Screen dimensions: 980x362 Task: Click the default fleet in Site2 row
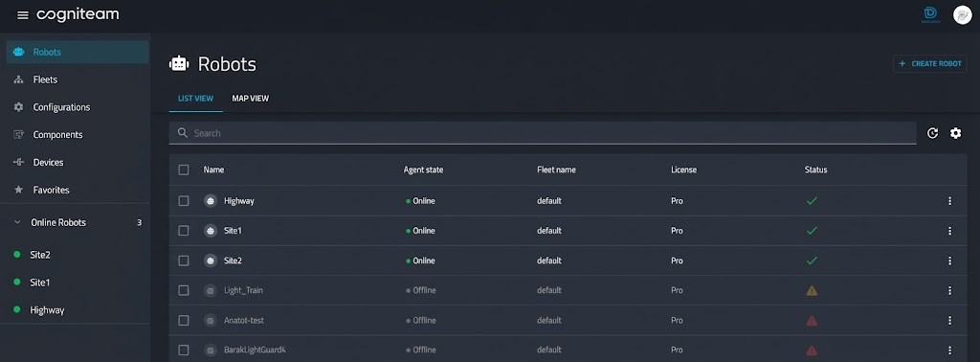549,260
